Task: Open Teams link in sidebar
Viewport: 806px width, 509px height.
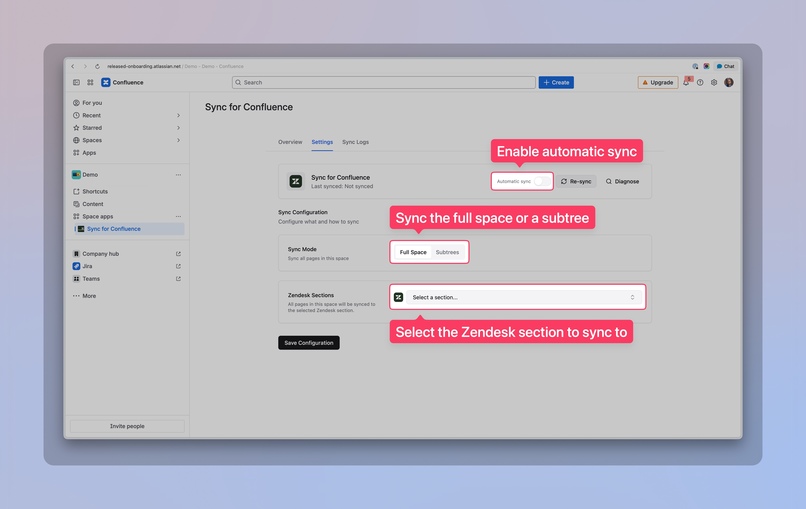Action: click(91, 279)
